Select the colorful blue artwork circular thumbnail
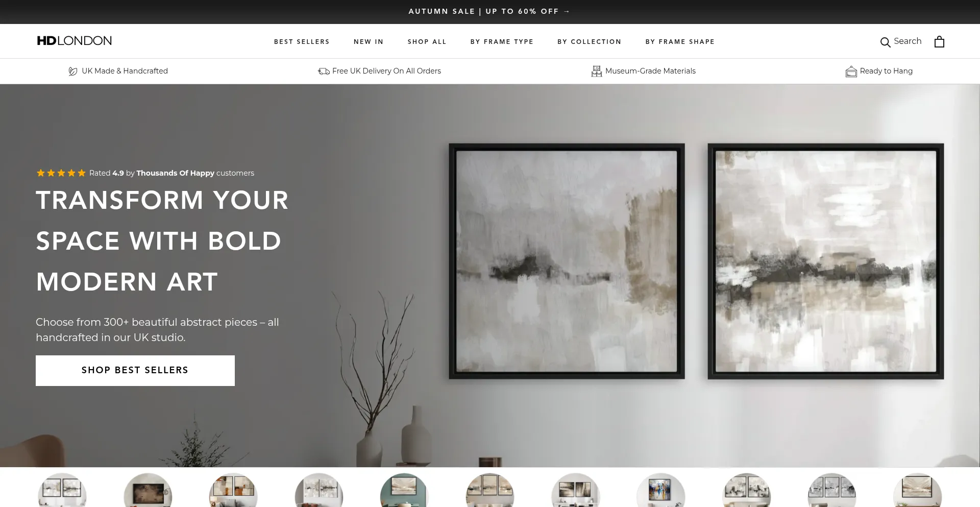This screenshot has height=507, width=980. pyautogui.click(x=660, y=490)
